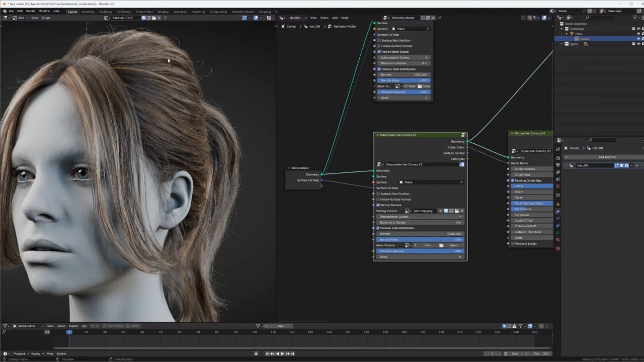Collapse the Plane object in the Outliner

[x=567, y=34]
